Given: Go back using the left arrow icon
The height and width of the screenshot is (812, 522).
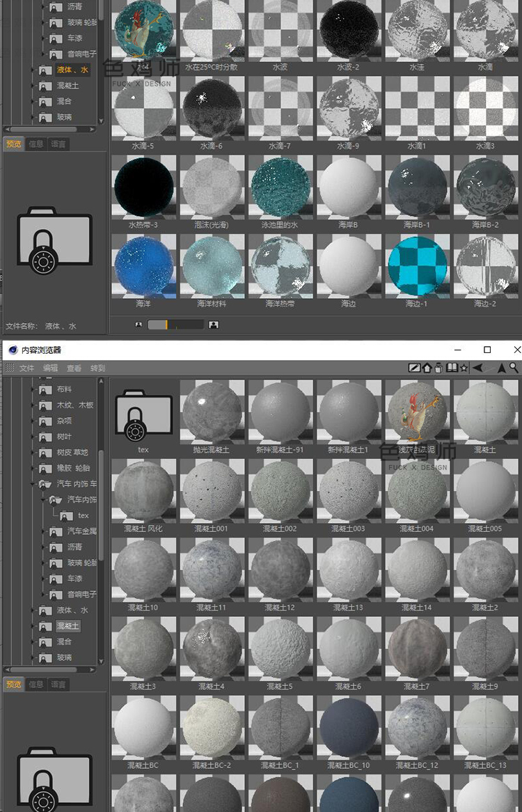Looking at the screenshot, I should [478, 368].
